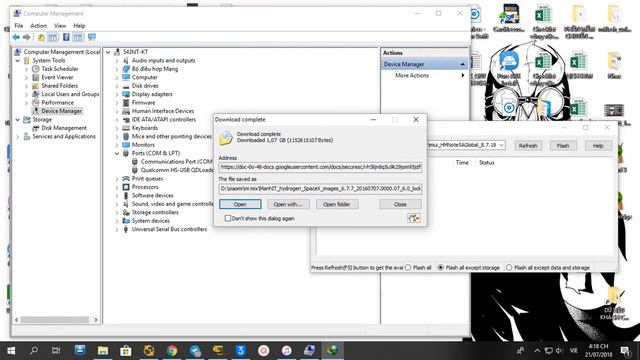Click the console tree horizontal scrollbar
This screenshot has height=360, width=640.
pos(56,320)
